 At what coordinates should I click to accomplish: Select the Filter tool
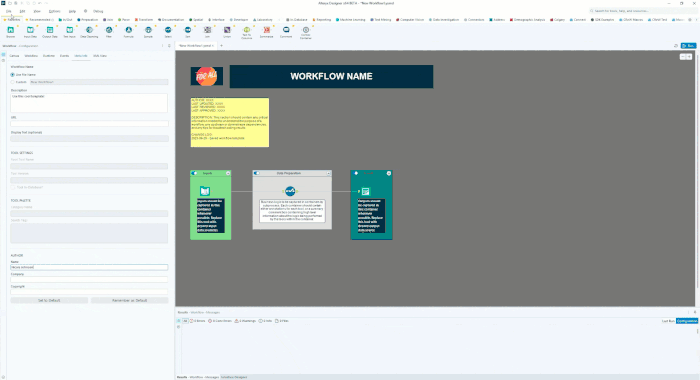[109, 32]
